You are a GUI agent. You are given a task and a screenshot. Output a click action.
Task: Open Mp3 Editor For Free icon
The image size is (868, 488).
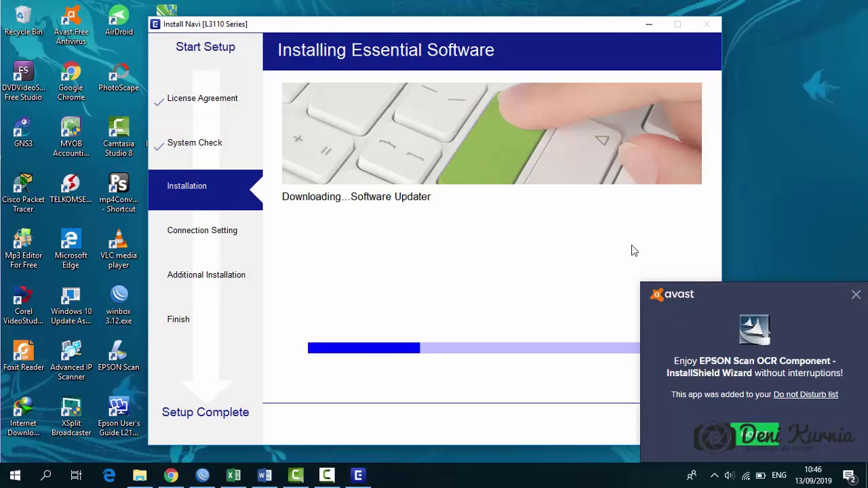coord(23,249)
